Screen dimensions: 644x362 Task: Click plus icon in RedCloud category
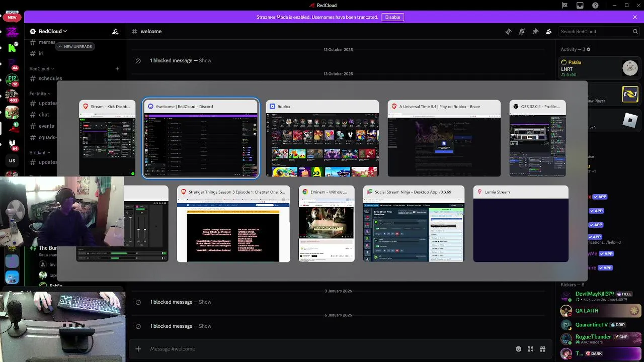coord(117,69)
